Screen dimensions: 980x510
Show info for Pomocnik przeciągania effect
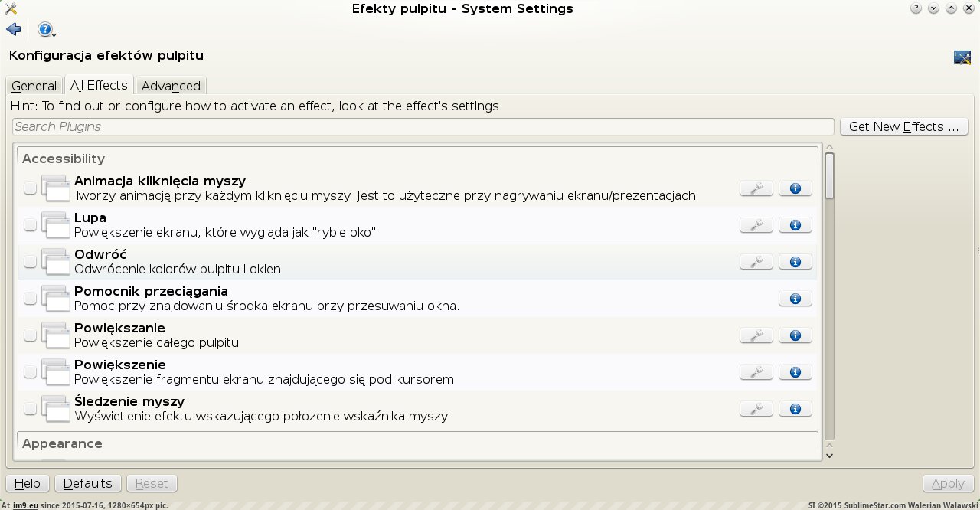795,299
